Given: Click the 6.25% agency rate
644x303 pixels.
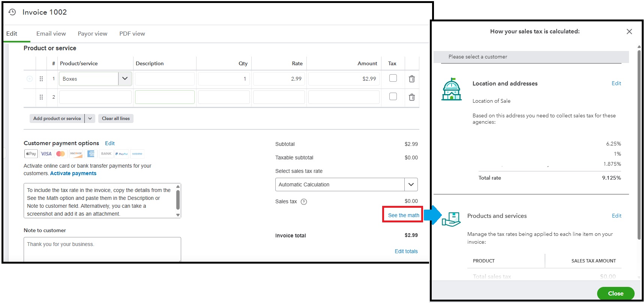Looking at the screenshot, I should coord(614,144).
